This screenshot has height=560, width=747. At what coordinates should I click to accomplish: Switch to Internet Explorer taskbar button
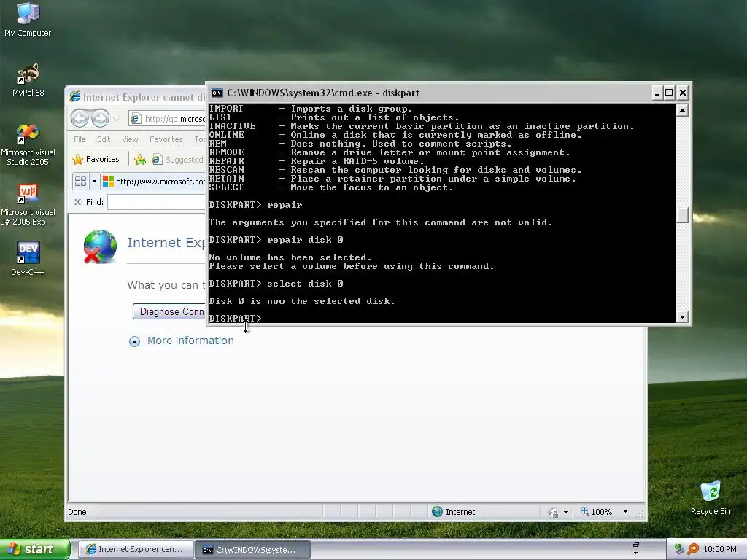coord(135,549)
